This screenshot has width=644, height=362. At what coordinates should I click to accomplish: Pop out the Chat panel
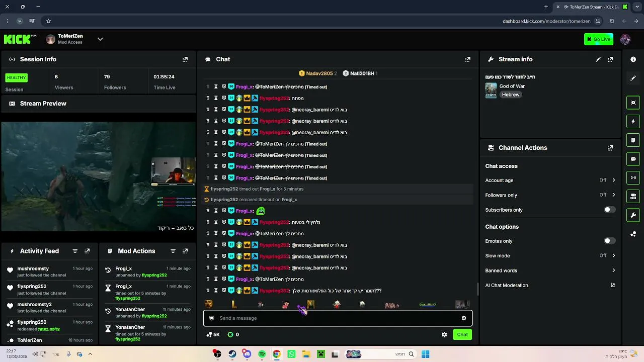coord(468,59)
